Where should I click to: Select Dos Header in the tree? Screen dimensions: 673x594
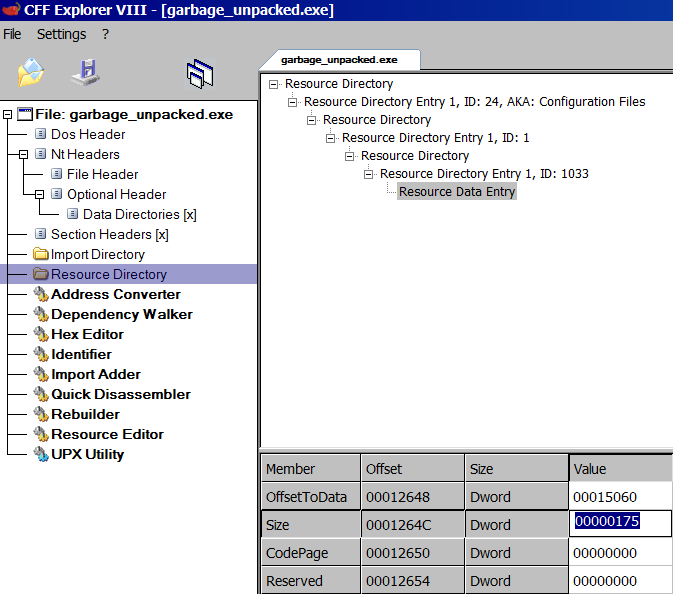click(x=88, y=134)
